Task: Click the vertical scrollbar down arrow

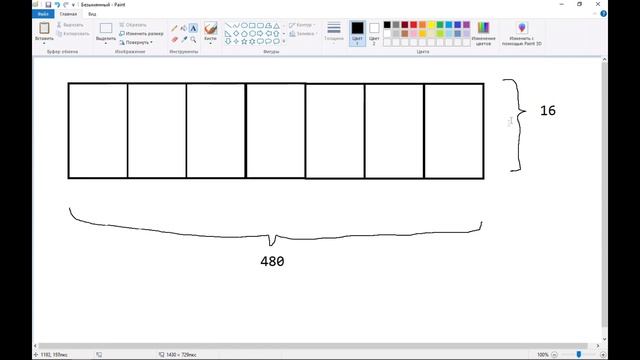Action: click(x=604, y=339)
